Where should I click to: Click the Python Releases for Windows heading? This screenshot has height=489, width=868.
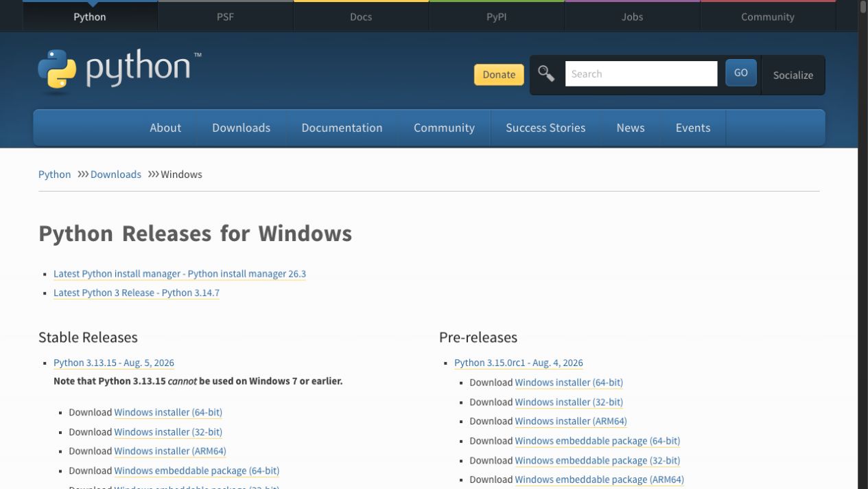click(195, 234)
